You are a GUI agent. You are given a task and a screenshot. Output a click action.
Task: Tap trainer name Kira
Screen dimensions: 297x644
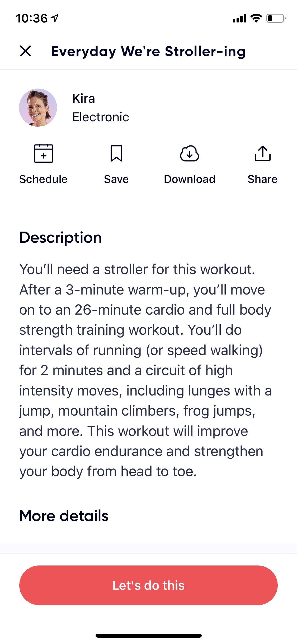tap(84, 99)
